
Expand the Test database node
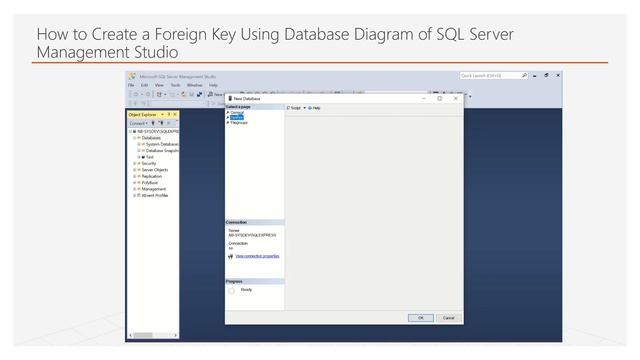pyautogui.click(x=139, y=157)
